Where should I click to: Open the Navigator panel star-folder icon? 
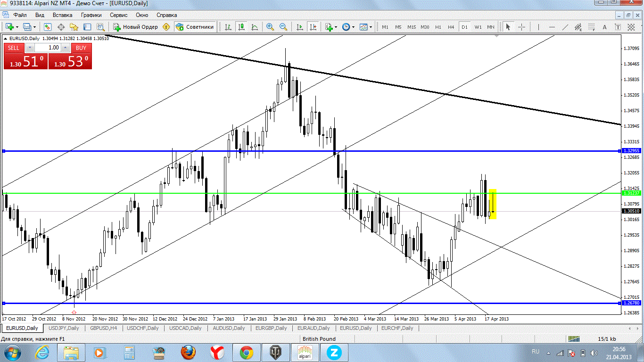click(74, 27)
